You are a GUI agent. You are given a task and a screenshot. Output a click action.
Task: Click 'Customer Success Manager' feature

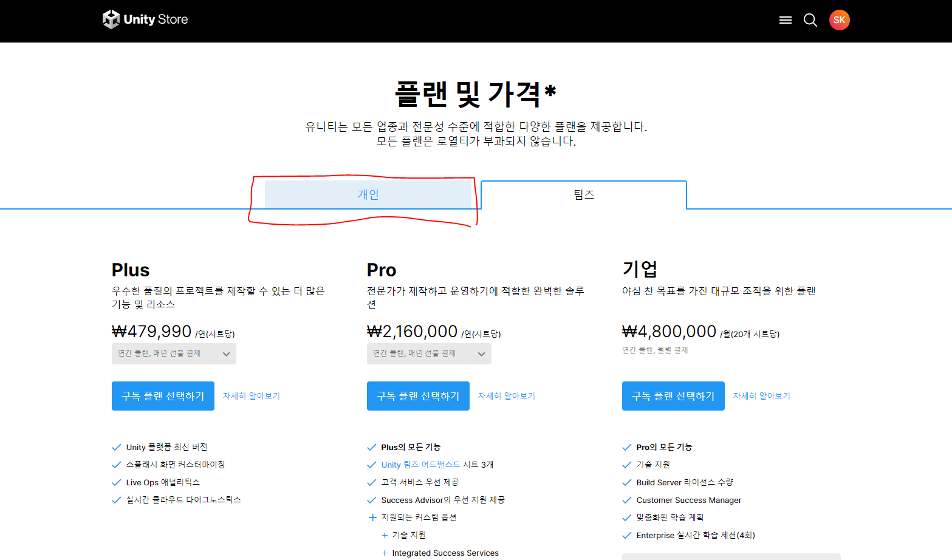tap(689, 500)
